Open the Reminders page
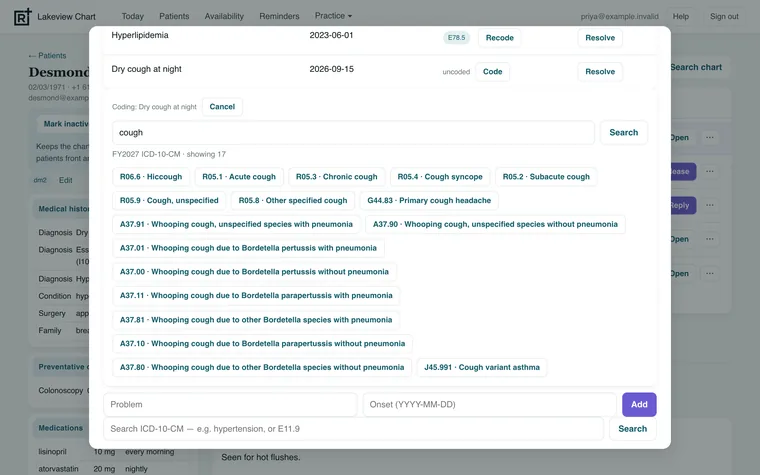 point(279,16)
